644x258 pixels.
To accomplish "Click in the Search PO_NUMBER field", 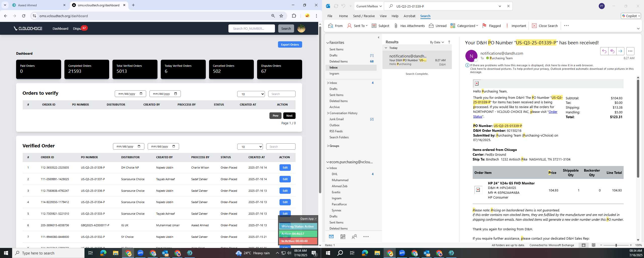I will pos(252,28).
